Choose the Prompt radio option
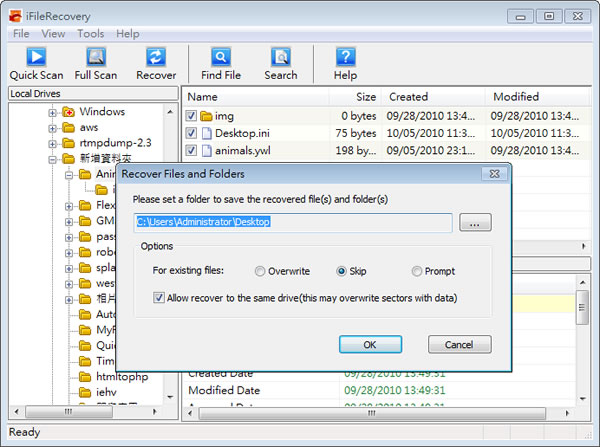 pos(417,271)
